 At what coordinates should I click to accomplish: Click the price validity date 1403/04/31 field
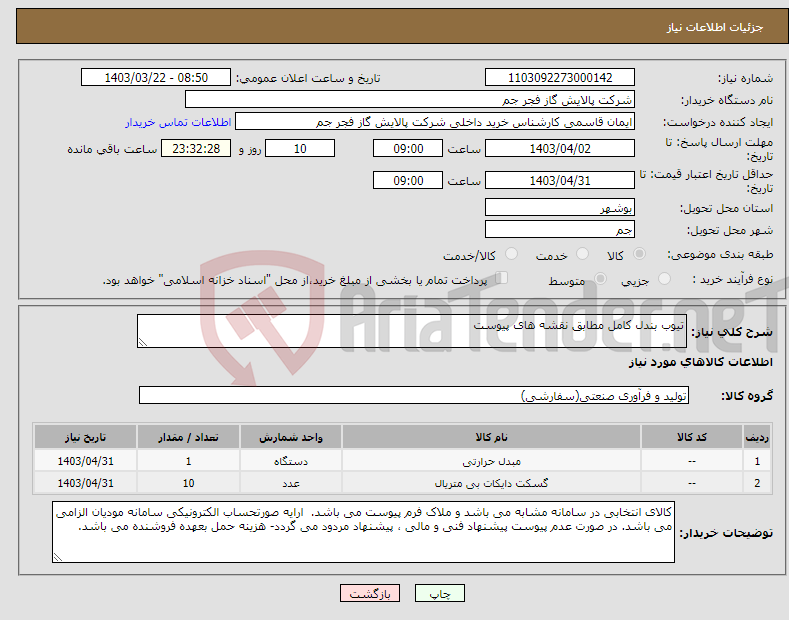point(560,180)
